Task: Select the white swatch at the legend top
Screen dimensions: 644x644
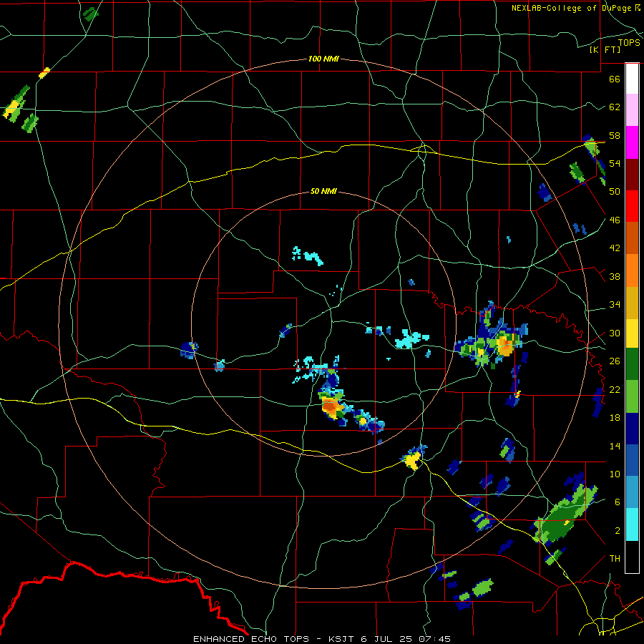Action: [632, 79]
